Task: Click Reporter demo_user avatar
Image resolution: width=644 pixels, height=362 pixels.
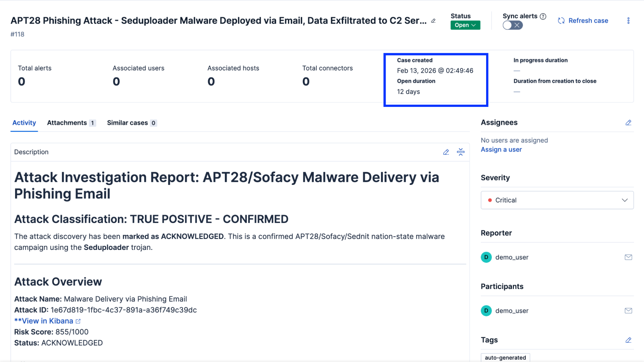Action: (486, 257)
